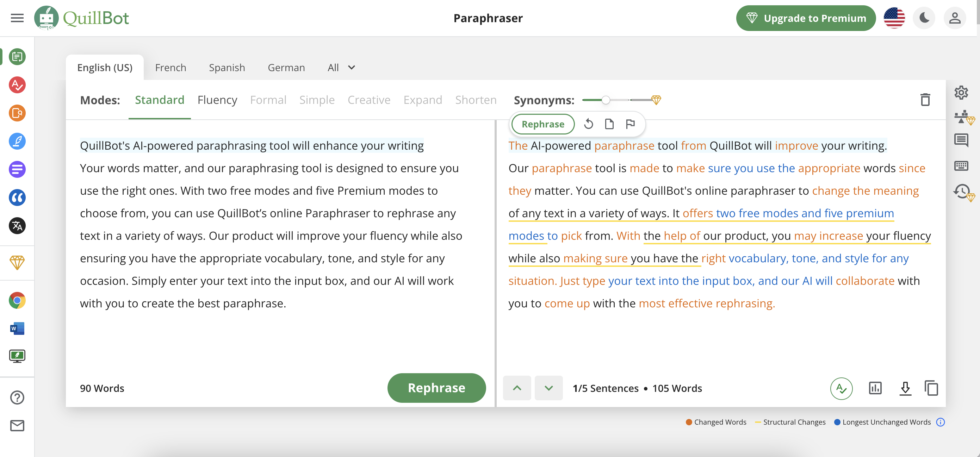Download the paraphrased output

click(x=905, y=388)
